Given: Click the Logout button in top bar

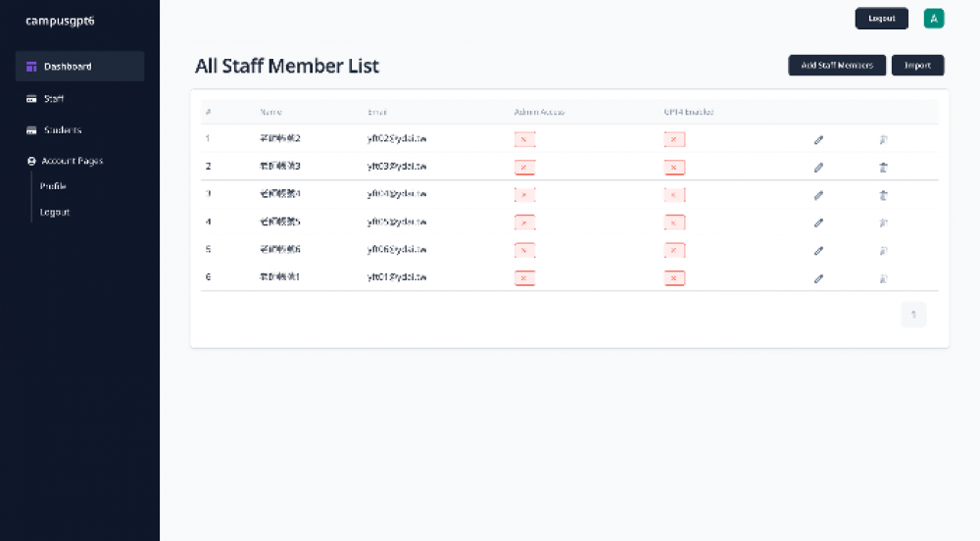Looking at the screenshot, I should click(x=881, y=19).
